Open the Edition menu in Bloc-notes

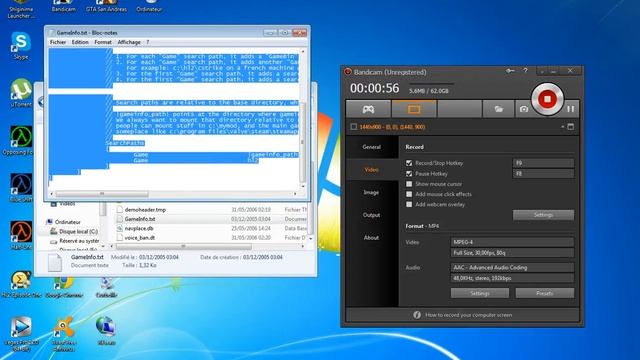click(x=80, y=42)
